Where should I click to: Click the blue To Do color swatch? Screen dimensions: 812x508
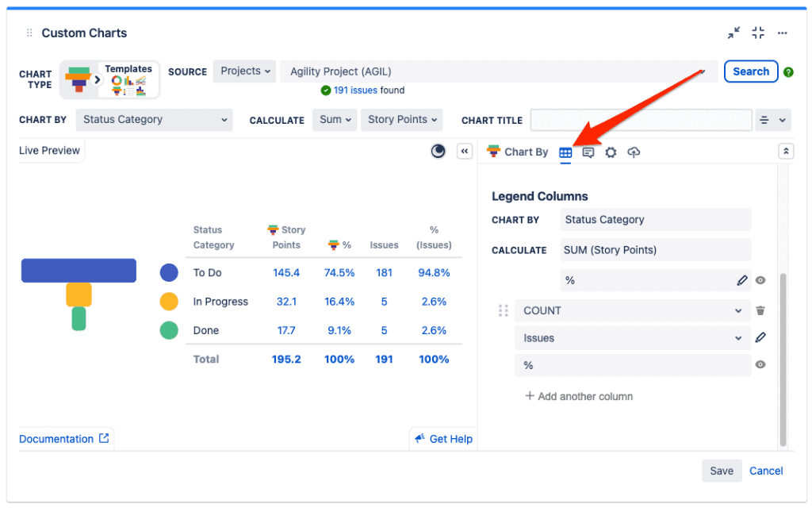(x=169, y=273)
